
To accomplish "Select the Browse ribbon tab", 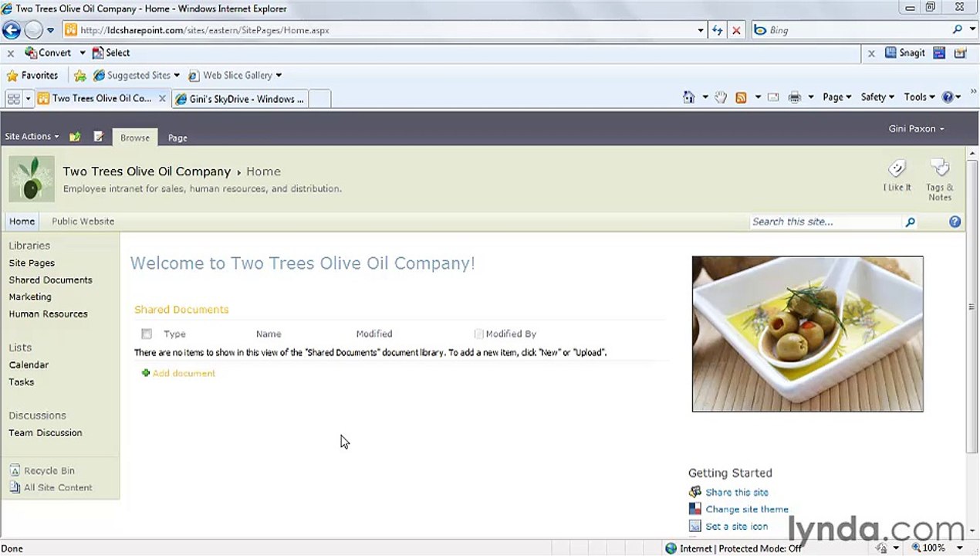I will tap(135, 137).
